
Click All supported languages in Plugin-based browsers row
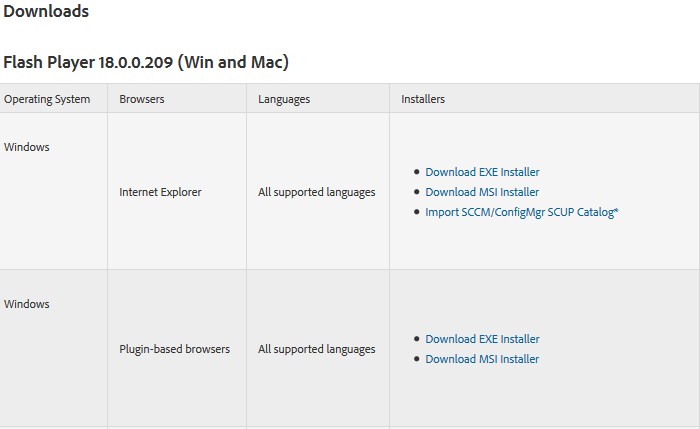pos(317,349)
